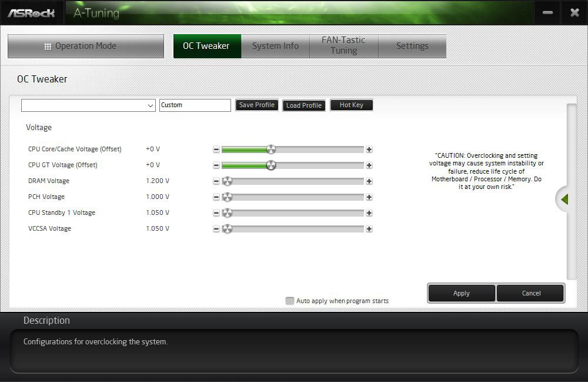Click the CPU Core/Cache Voltage slider handle
The image size is (588, 382).
(271, 150)
